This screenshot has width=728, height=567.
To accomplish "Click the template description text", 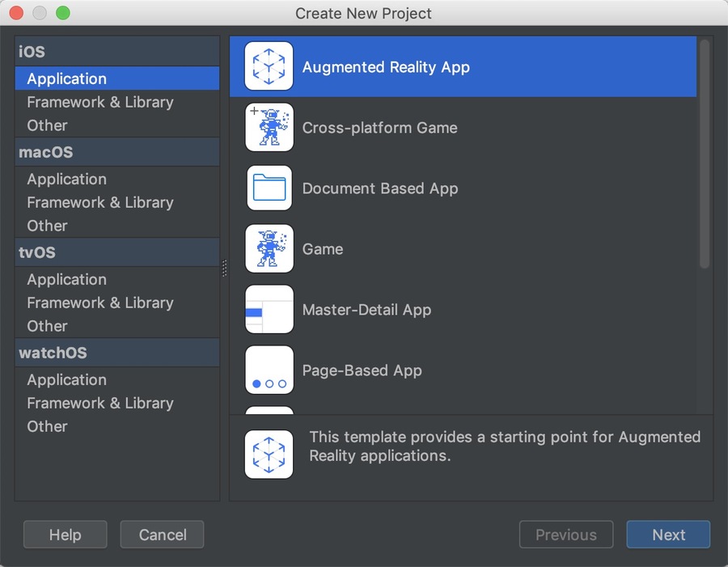I will coord(505,446).
